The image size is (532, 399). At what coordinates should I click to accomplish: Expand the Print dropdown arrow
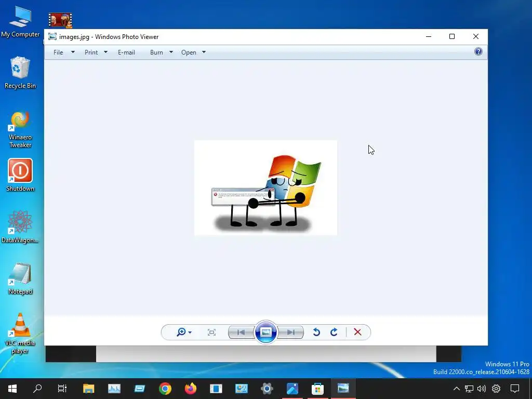click(105, 52)
